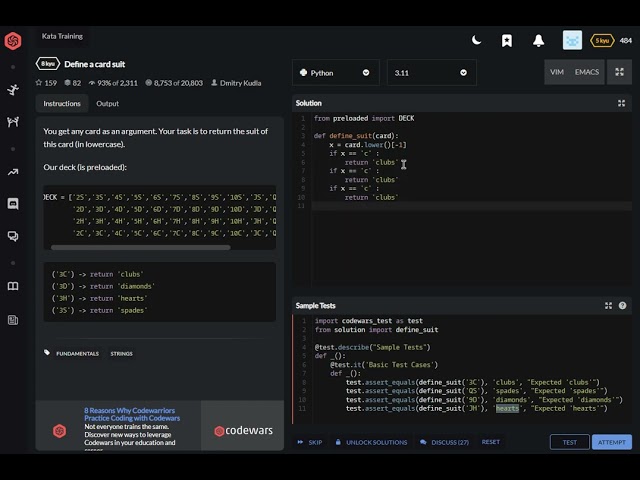Open the user profile avatar
Viewport: 640px width, 480px height.
572,40
